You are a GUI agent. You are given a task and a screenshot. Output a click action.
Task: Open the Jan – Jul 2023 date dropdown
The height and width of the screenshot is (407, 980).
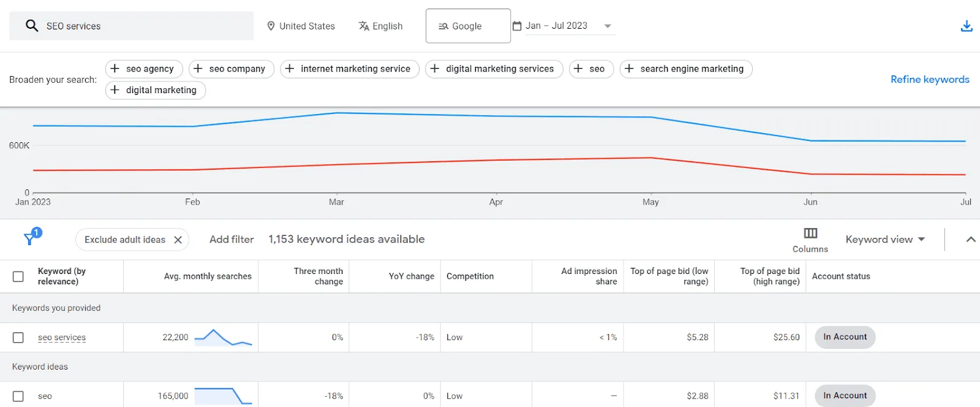point(607,26)
